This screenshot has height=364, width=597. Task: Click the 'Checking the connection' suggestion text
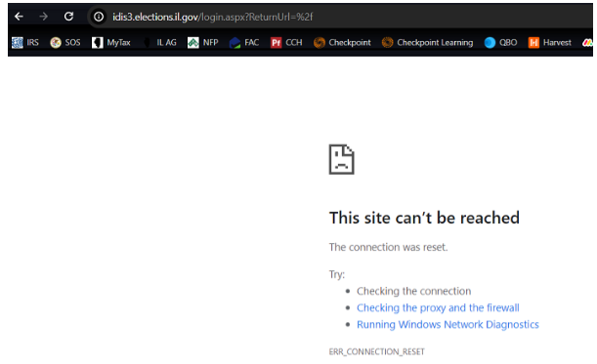414,291
